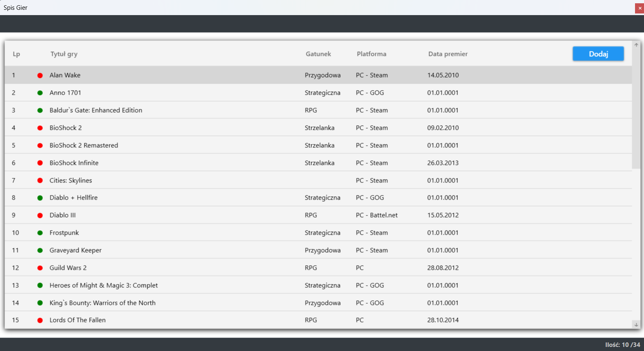Click the PC - Battel.net platform cell

pos(377,215)
